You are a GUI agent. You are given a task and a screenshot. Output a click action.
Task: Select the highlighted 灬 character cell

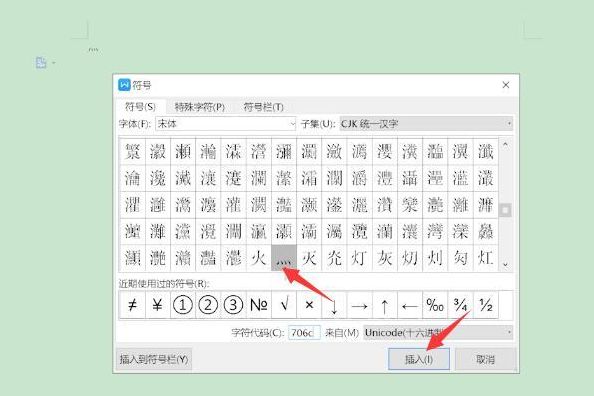coord(284,258)
